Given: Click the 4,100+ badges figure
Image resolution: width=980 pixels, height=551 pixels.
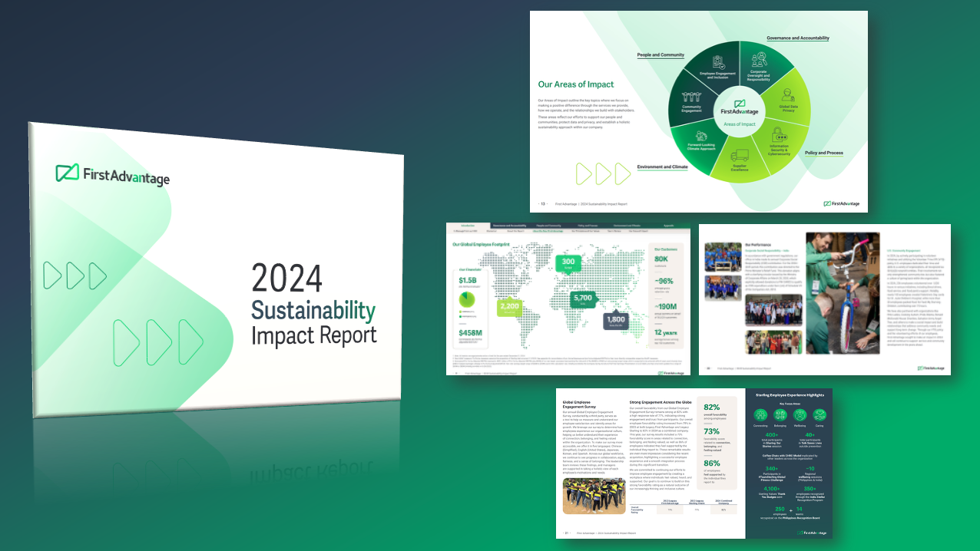Looking at the screenshot, I should [772, 489].
